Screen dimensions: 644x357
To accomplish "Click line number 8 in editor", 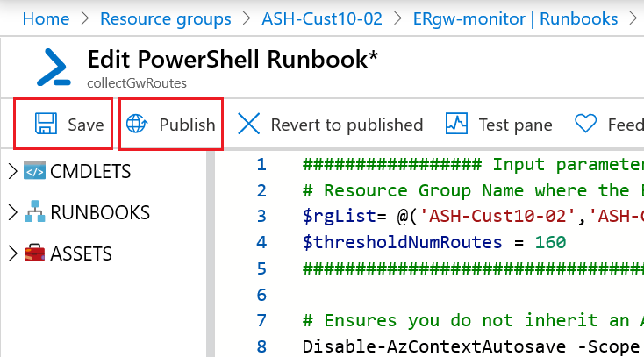I will coord(261,346).
